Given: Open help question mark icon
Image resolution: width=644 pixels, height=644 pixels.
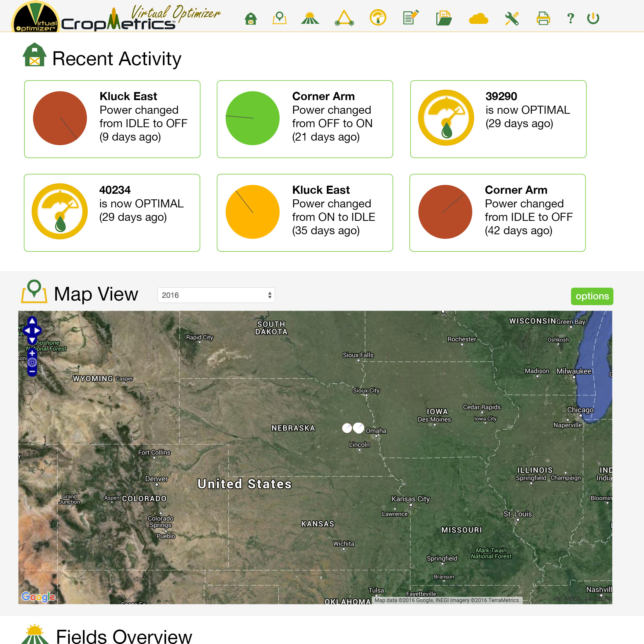Looking at the screenshot, I should pyautogui.click(x=570, y=18).
